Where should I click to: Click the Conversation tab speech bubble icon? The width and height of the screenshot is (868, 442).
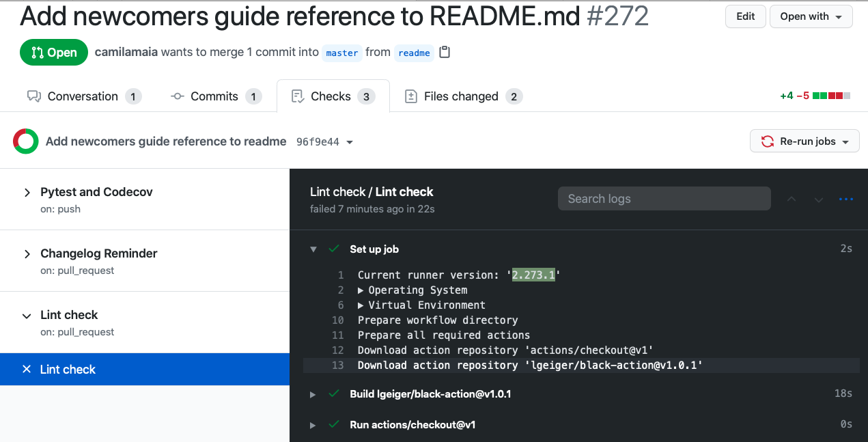tap(34, 96)
